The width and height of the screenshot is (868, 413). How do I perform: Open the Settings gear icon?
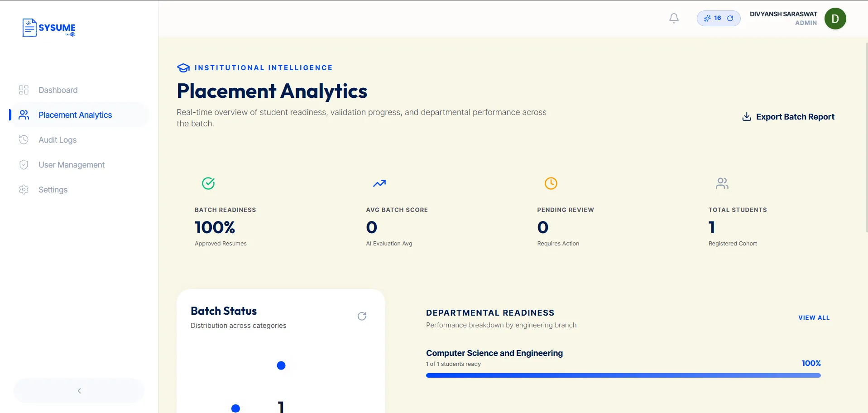24,189
